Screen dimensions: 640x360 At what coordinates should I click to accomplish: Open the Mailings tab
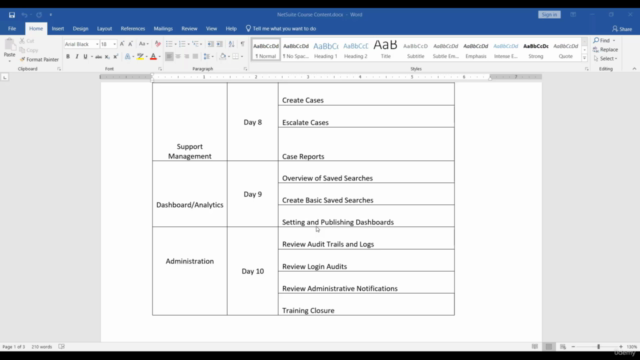coord(163,29)
